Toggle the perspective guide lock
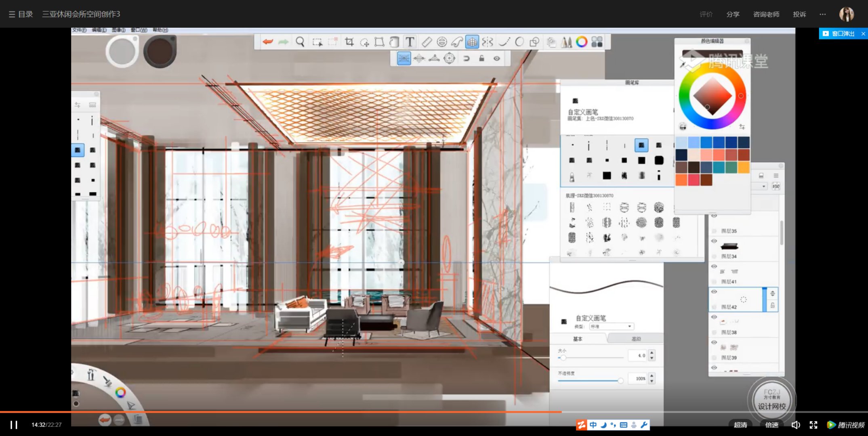868x436 pixels. [481, 59]
